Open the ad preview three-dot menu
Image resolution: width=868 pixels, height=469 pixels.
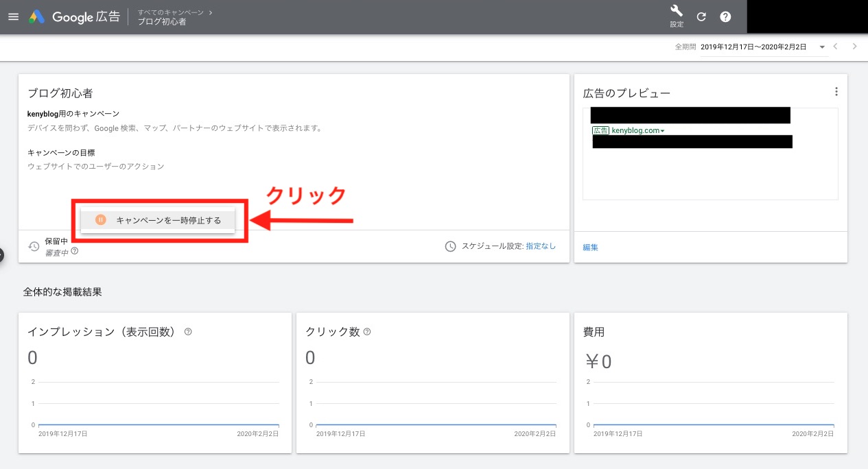[836, 92]
